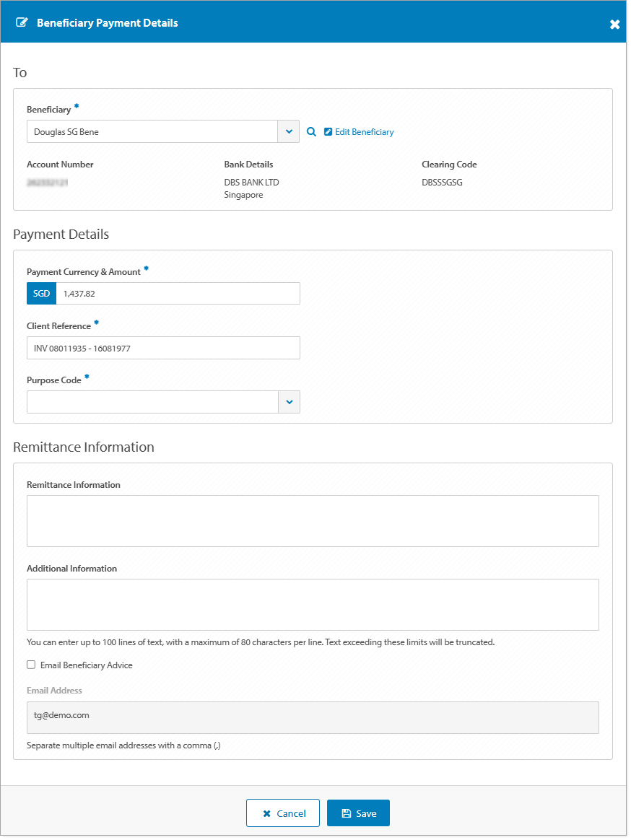The width and height of the screenshot is (631, 840).
Task: Toggle the beneficiary email advice setting
Action: pos(30,665)
